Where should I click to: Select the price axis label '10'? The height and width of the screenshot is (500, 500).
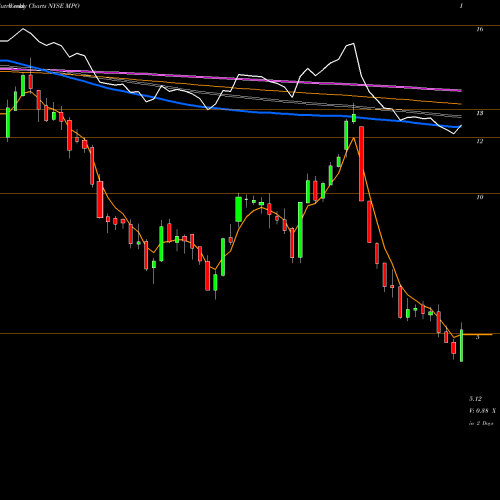480,197
